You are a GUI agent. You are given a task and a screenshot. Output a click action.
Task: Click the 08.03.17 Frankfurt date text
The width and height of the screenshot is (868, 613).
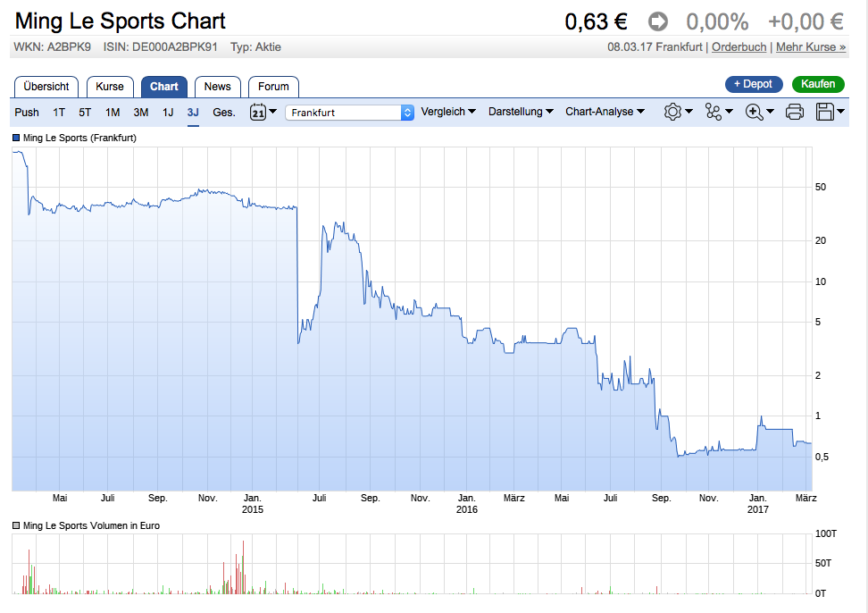click(655, 47)
